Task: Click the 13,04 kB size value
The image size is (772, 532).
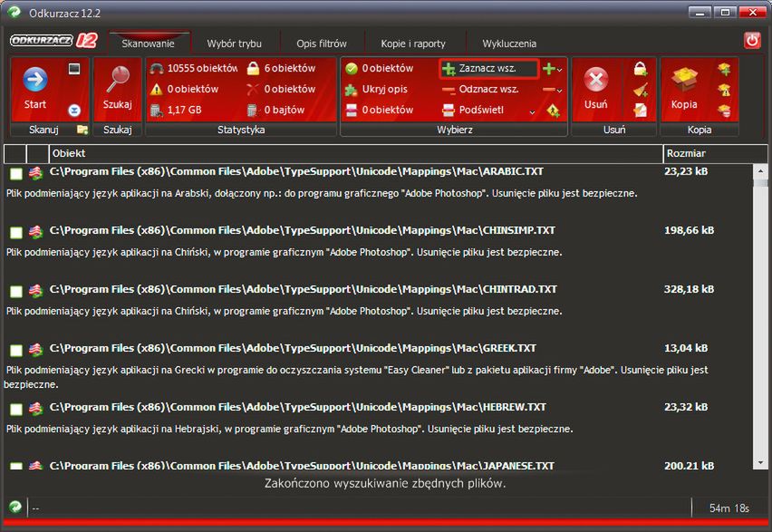Action: point(686,348)
